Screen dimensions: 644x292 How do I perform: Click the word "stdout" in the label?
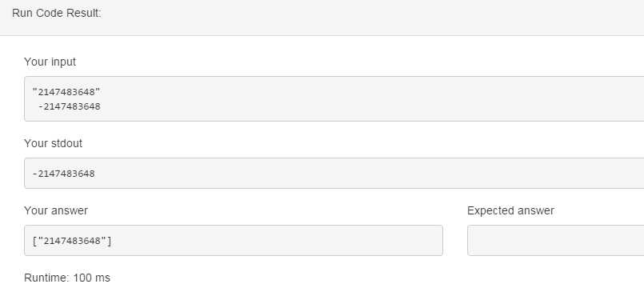tap(66, 143)
